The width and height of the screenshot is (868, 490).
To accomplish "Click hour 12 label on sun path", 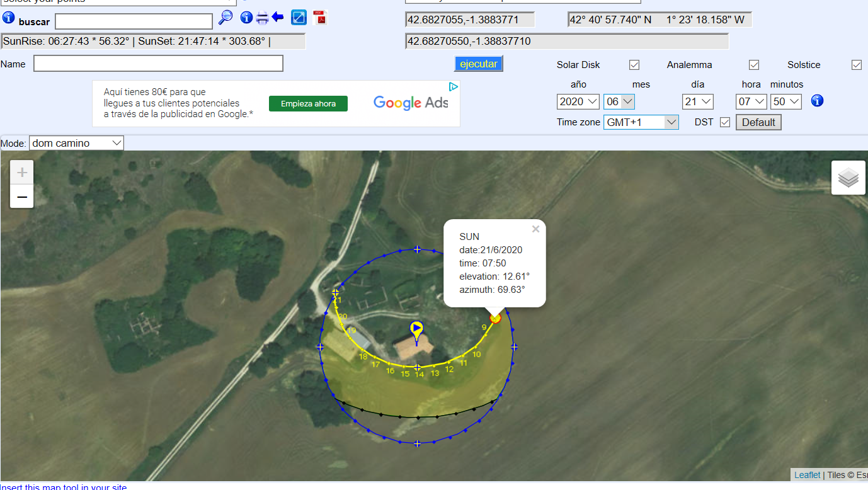I will [x=449, y=369].
